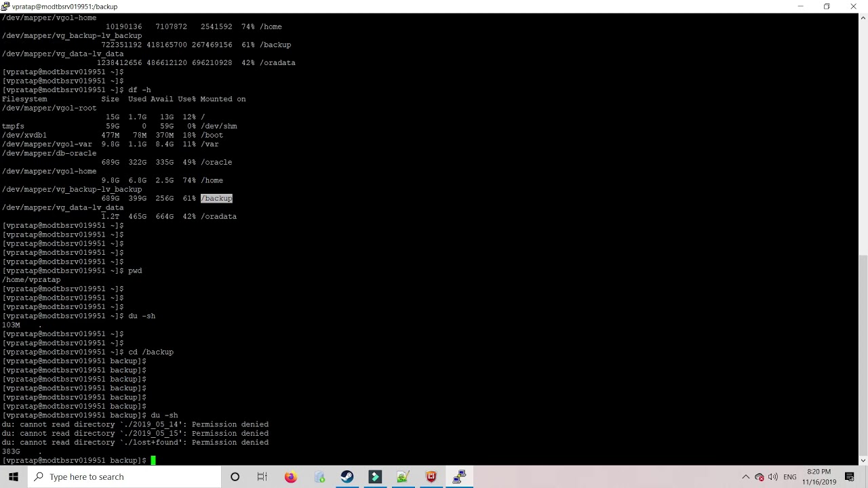Open Task View on the taskbar
Screen dimensions: 868x488
click(262, 476)
